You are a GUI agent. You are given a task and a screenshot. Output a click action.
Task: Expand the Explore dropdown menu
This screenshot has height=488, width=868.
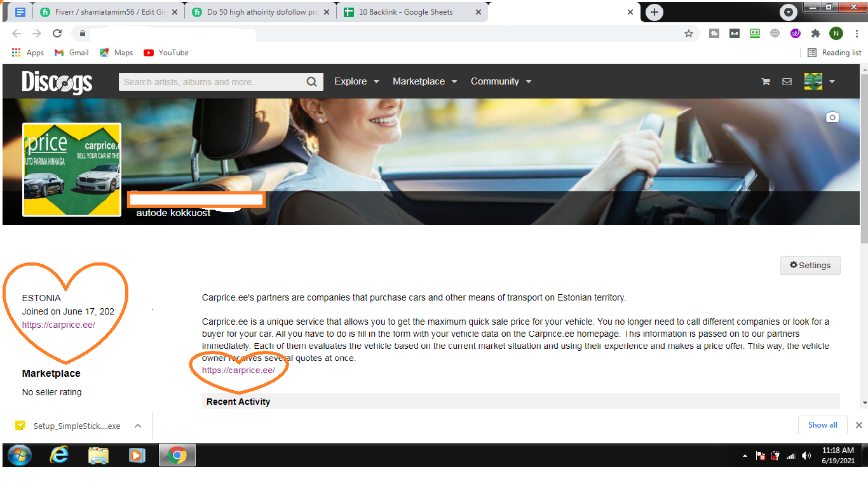click(356, 81)
